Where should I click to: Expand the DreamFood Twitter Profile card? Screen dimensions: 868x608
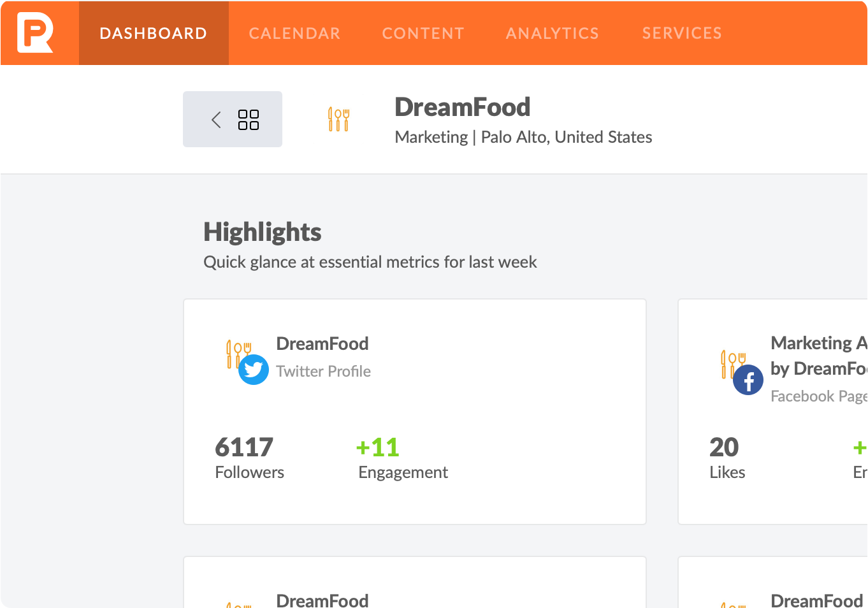coord(414,411)
